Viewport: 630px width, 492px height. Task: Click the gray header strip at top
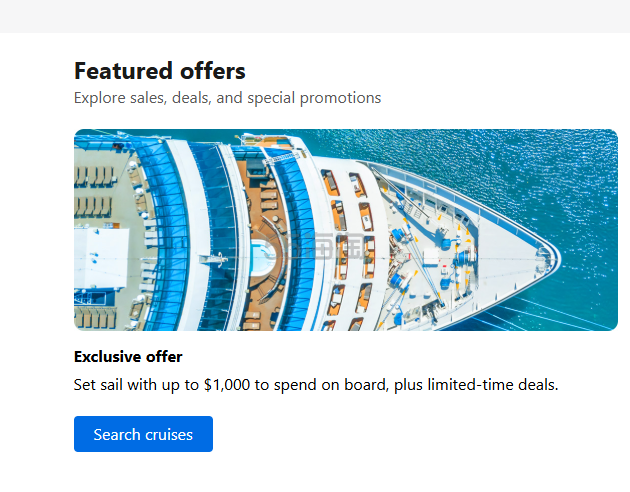[x=315, y=16]
